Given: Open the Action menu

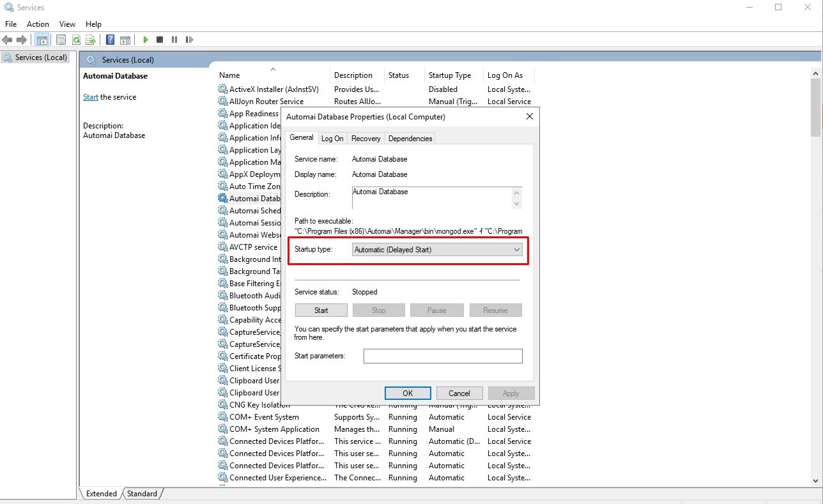Looking at the screenshot, I should [38, 24].
